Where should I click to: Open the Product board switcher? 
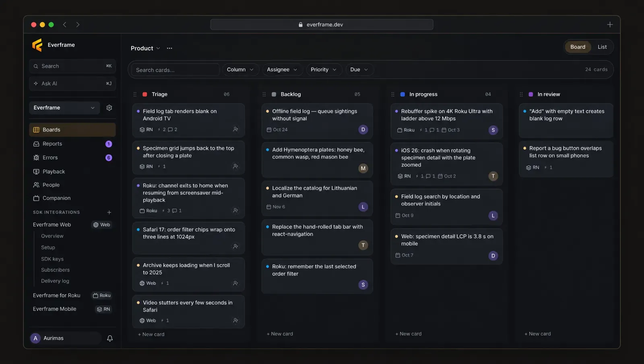tap(145, 48)
